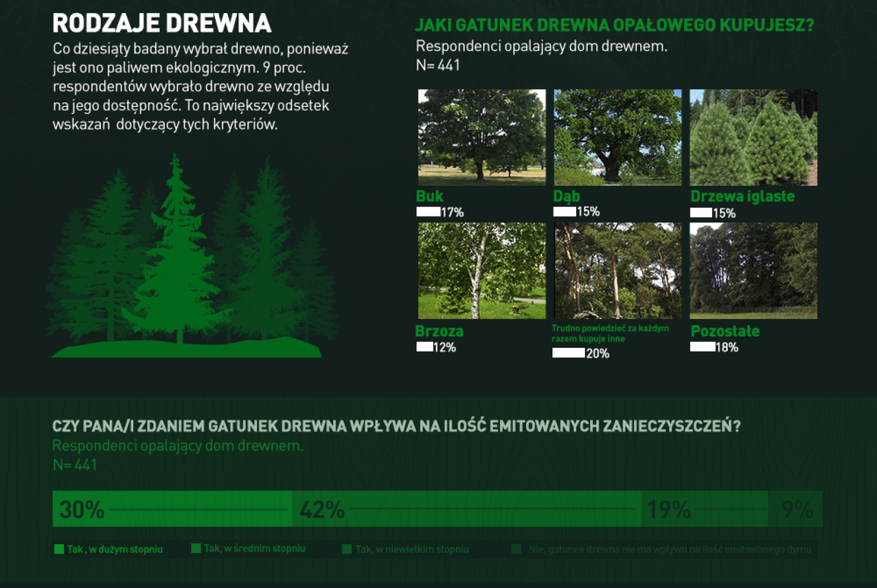Viewport: 877px width, 588px height.
Task: Click the RODZAJE DREWNA heading
Action: (x=162, y=24)
